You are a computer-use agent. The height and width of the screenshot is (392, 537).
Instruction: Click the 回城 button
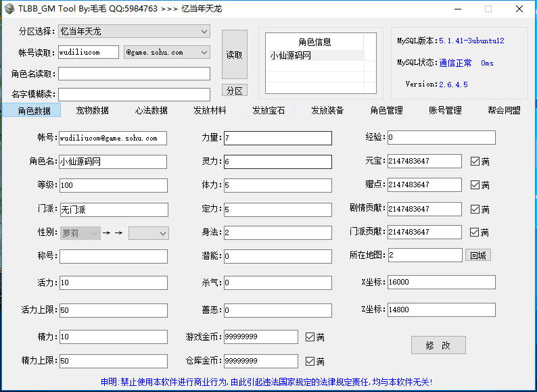(478, 255)
